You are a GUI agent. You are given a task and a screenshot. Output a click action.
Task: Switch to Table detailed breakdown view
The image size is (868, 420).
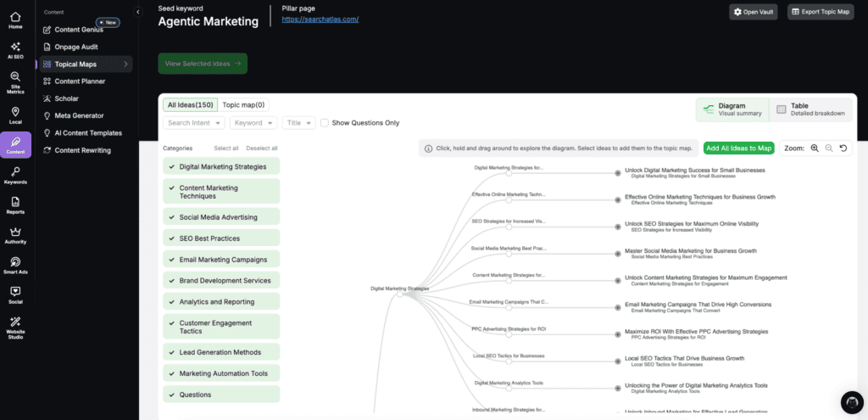(x=811, y=109)
